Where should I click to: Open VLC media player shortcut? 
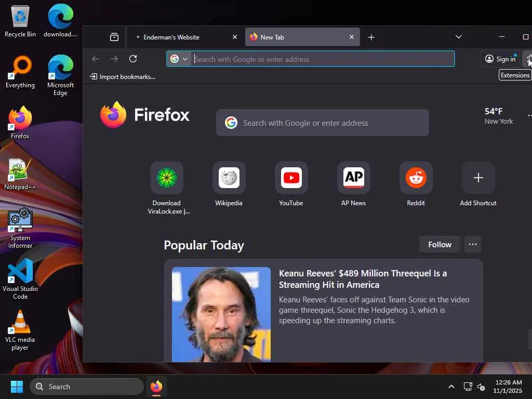[x=20, y=330]
